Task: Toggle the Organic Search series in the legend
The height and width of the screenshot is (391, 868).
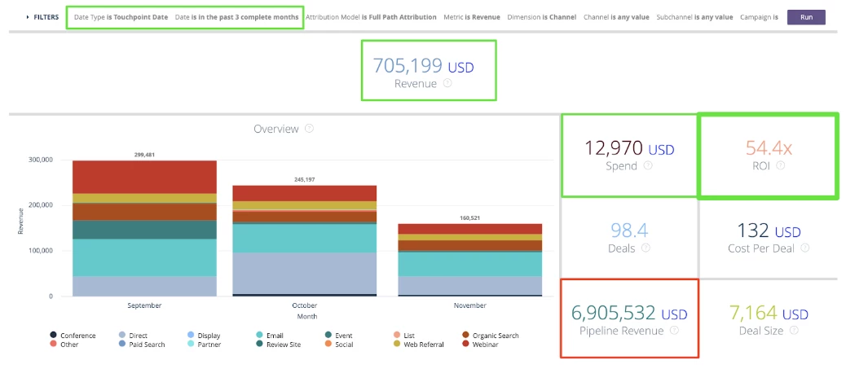Action: click(x=491, y=335)
